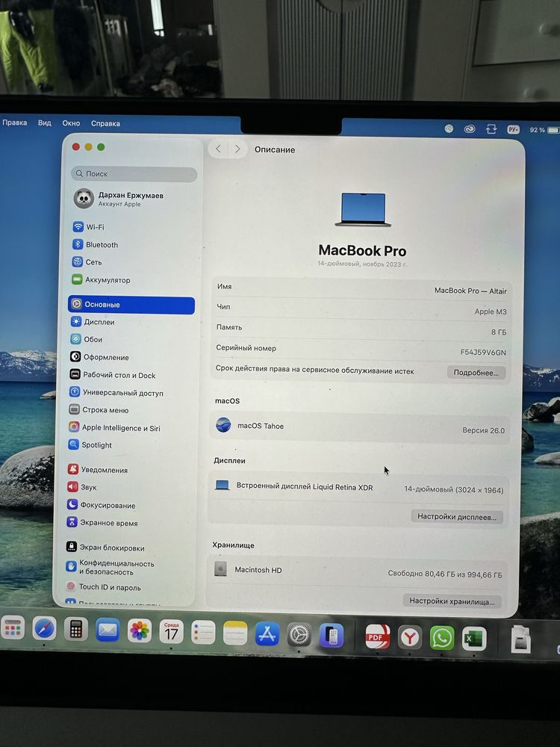The height and width of the screenshot is (747, 560).
Task: Click the serial number F54J59V6GN
Action: pyautogui.click(x=483, y=352)
